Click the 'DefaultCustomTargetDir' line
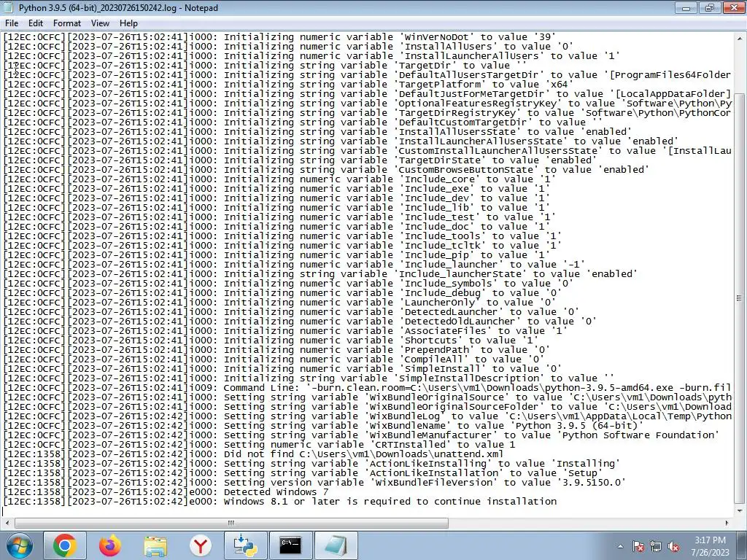The height and width of the screenshot is (560, 747). (x=303, y=122)
